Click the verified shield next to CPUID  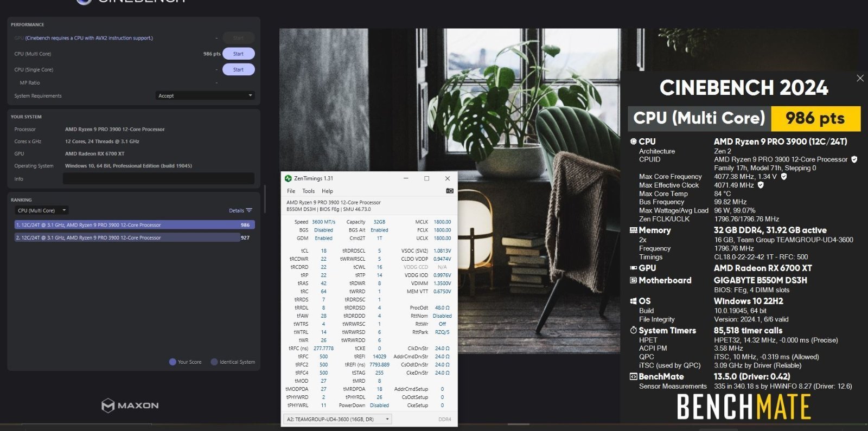[854, 159]
